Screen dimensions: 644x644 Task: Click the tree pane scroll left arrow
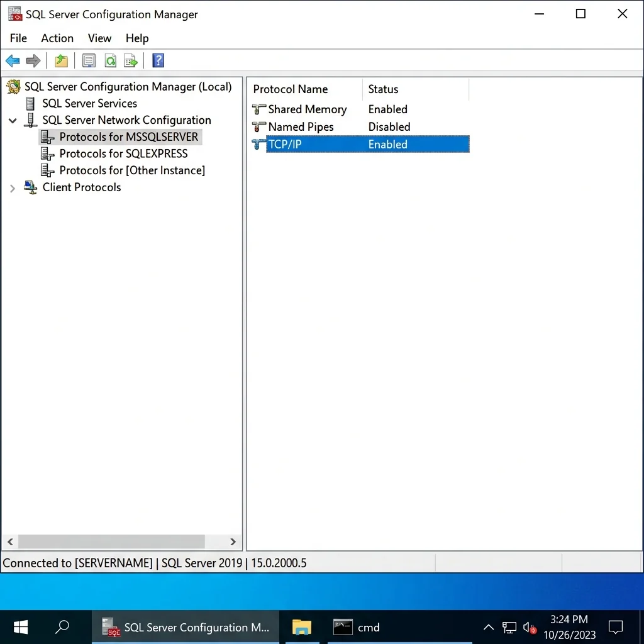[10, 541]
